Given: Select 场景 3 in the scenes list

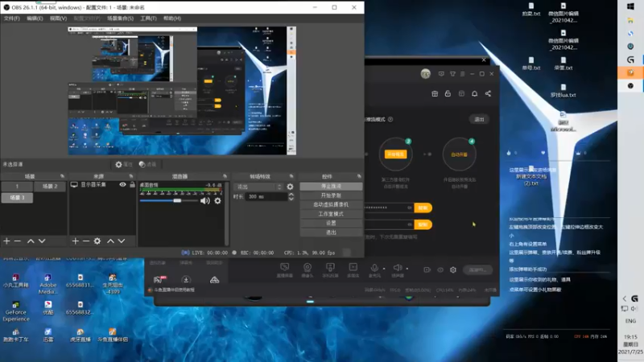Looking at the screenshot, I should click(17, 198).
